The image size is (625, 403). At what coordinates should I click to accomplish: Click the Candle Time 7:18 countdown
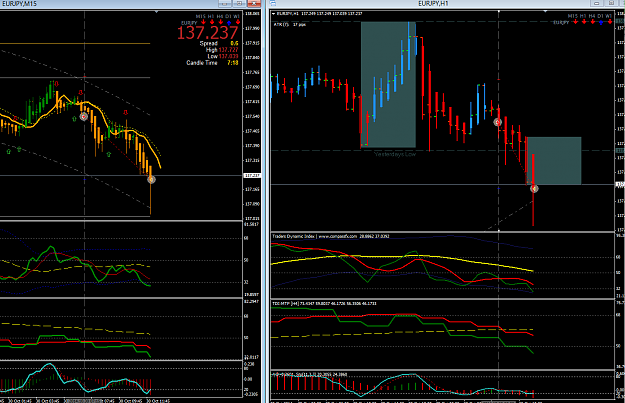point(233,63)
